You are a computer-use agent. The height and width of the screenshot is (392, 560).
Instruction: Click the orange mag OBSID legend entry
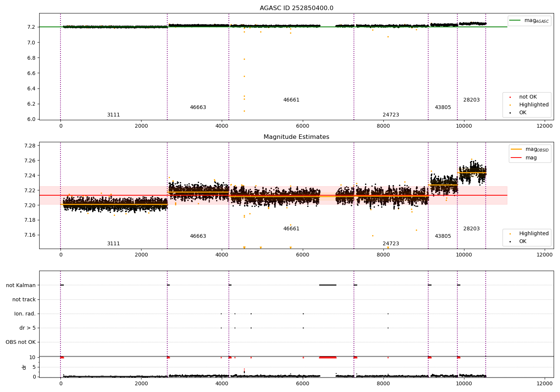[x=530, y=149]
